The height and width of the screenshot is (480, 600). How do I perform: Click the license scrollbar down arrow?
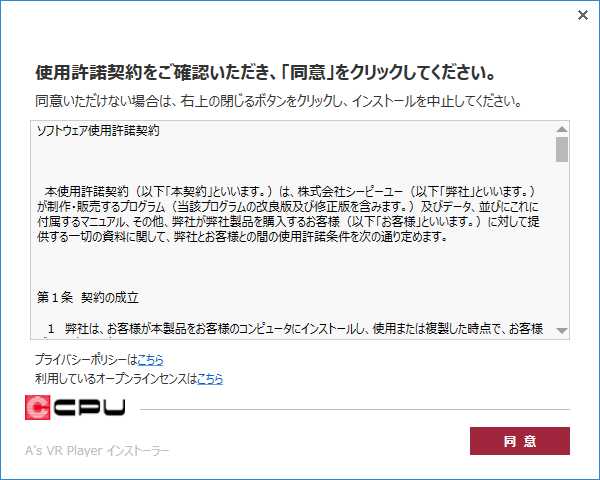(562, 331)
